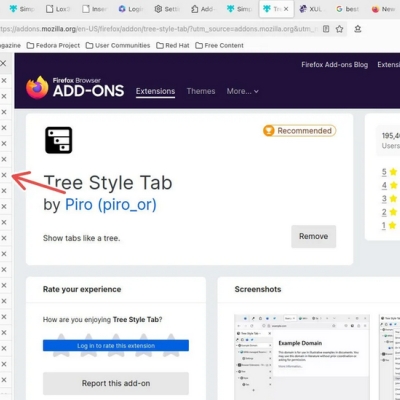Click the Tree Style Tab heading text
This screenshot has width=400, height=400.
(x=108, y=183)
